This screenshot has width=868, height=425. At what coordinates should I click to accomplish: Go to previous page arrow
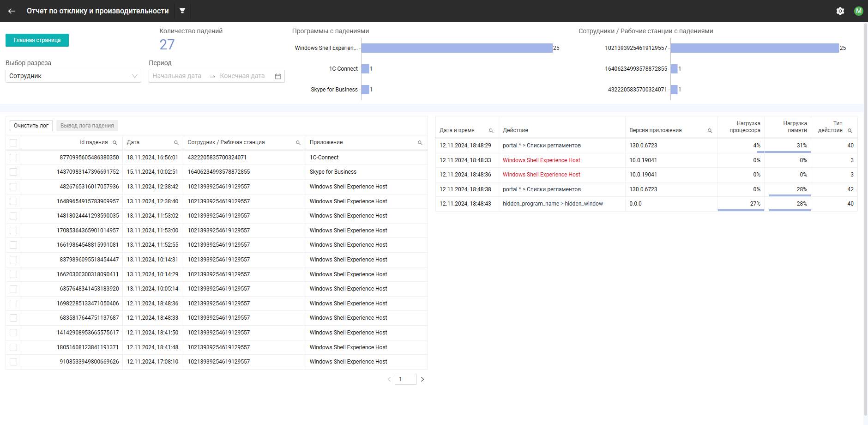(389, 379)
